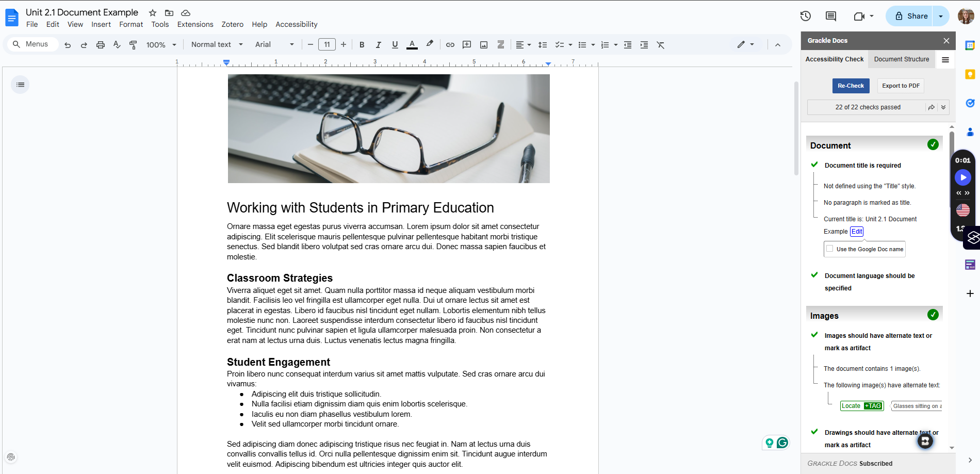Open the text alignment dropdown

coord(524,45)
